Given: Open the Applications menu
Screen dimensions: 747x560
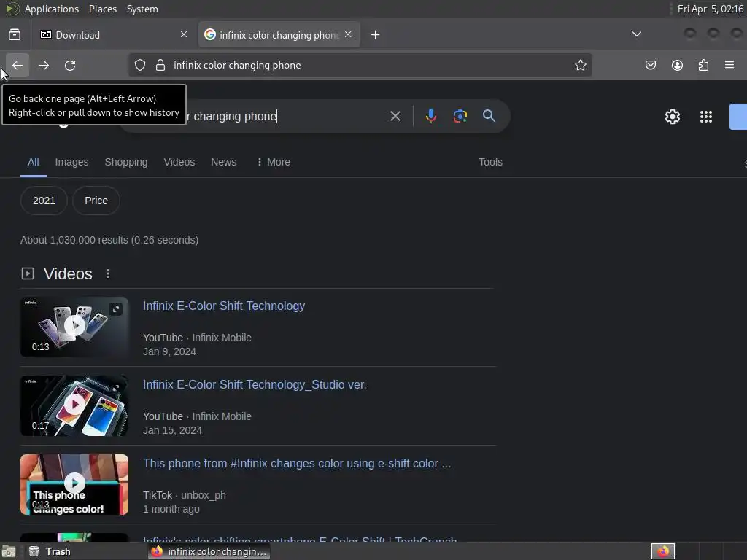Looking at the screenshot, I should pyautogui.click(x=52, y=9).
